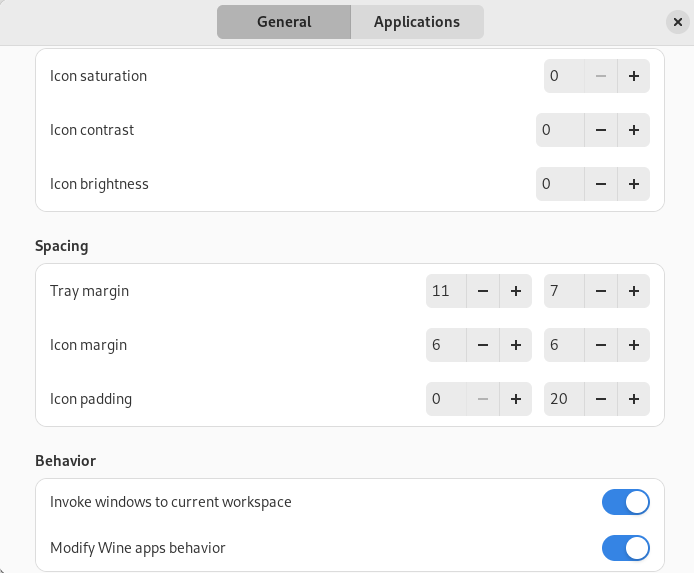The width and height of the screenshot is (694, 573).
Task: Close the preferences window
Action: pos(678,22)
